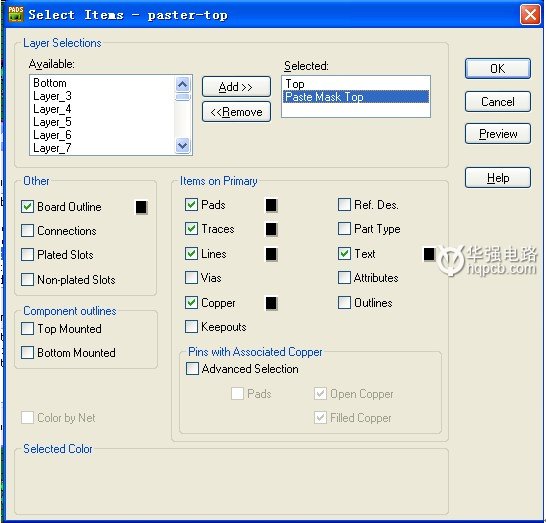This screenshot has height=523, width=546.
Task: Click the Board Outline color swatch
Action: point(141,207)
